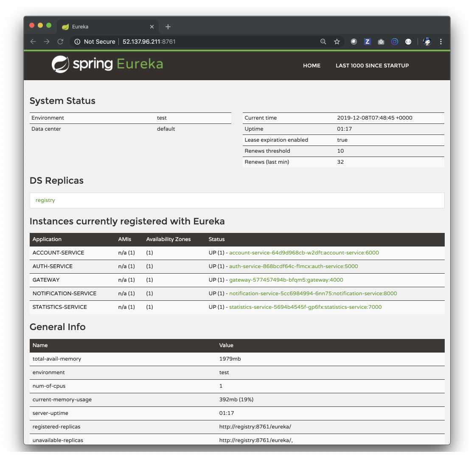Click the Renews threshold value 10
This screenshot has height=476, width=474.
(x=340, y=151)
